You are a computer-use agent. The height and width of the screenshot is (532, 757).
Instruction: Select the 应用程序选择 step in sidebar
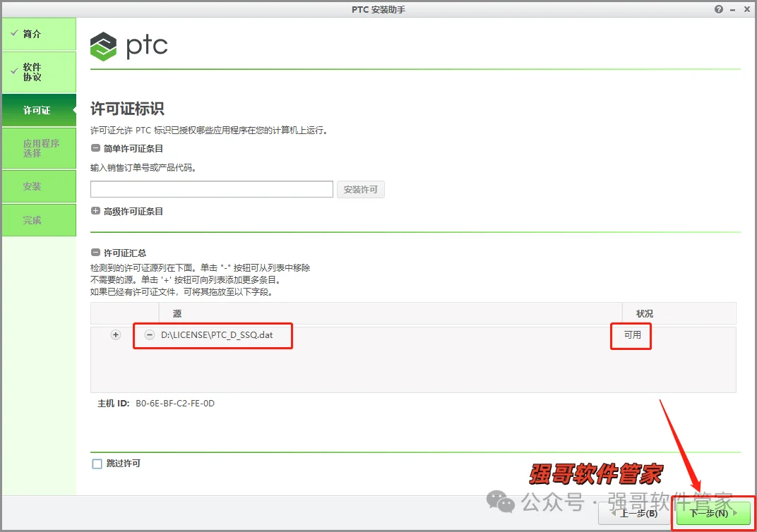click(x=39, y=148)
